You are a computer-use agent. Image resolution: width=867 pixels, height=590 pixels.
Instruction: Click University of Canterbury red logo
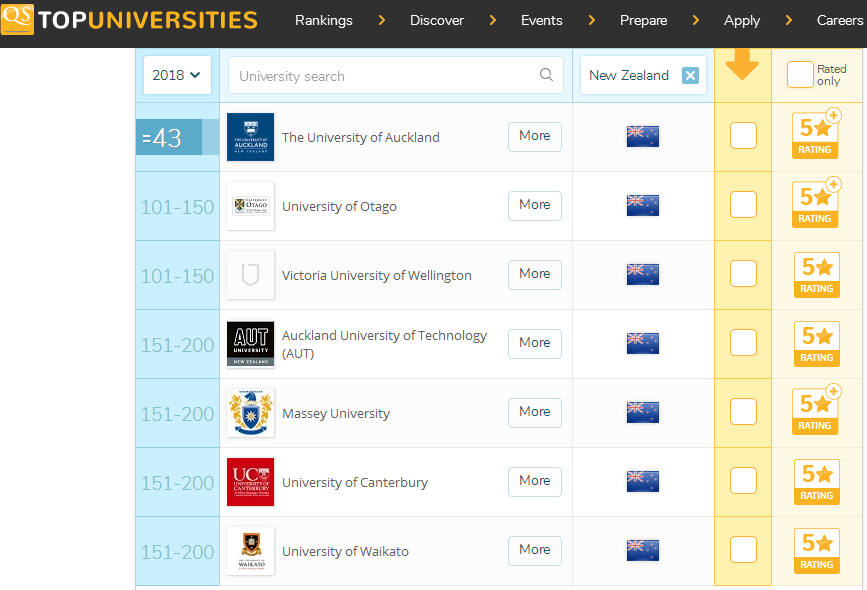point(250,482)
